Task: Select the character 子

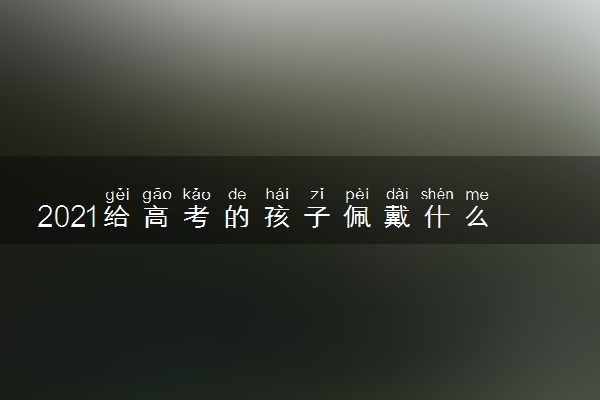Action: tap(317, 217)
